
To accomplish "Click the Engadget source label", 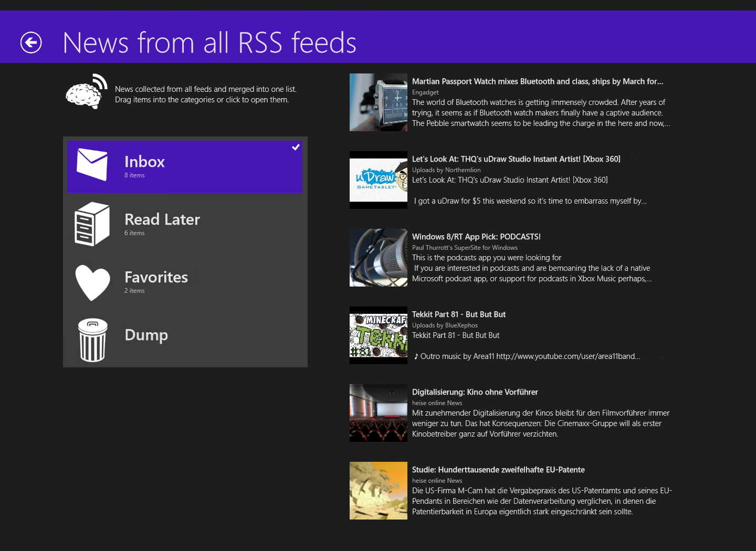I will click(x=425, y=92).
